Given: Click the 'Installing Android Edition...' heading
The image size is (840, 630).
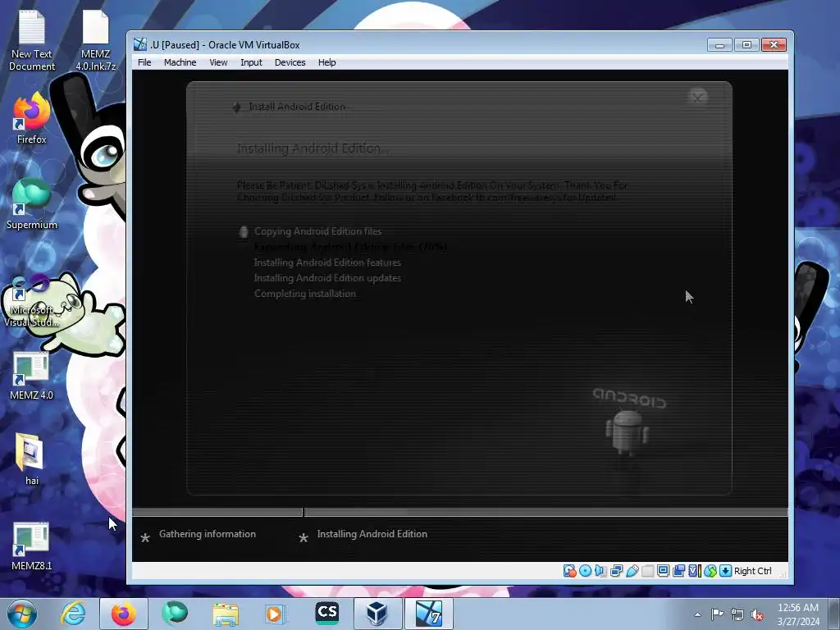Looking at the screenshot, I should [x=313, y=148].
